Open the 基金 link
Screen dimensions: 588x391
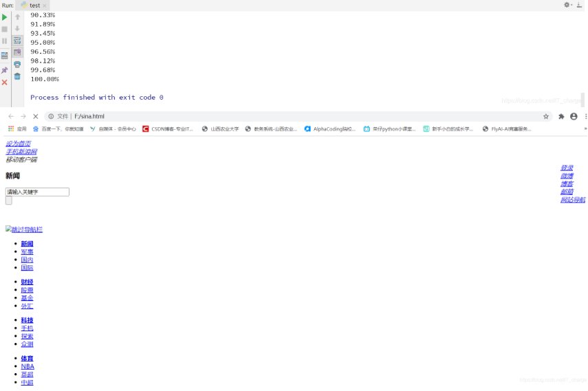tap(27, 298)
